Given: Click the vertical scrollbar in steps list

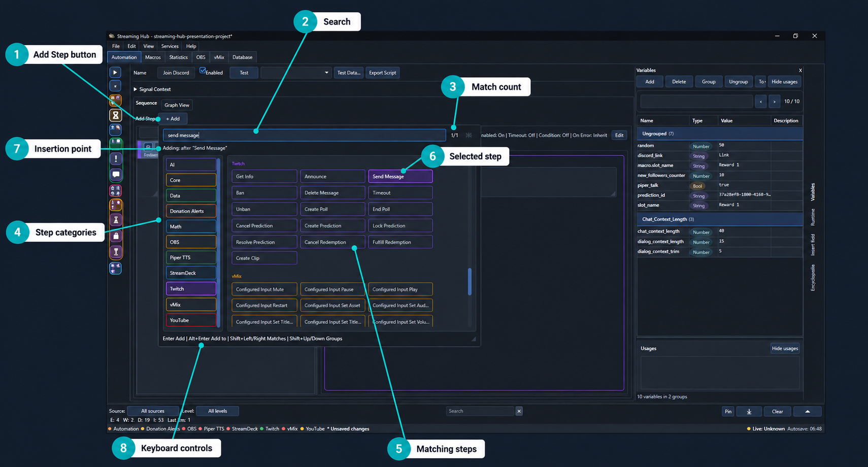Looking at the screenshot, I should (x=470, y=282).
